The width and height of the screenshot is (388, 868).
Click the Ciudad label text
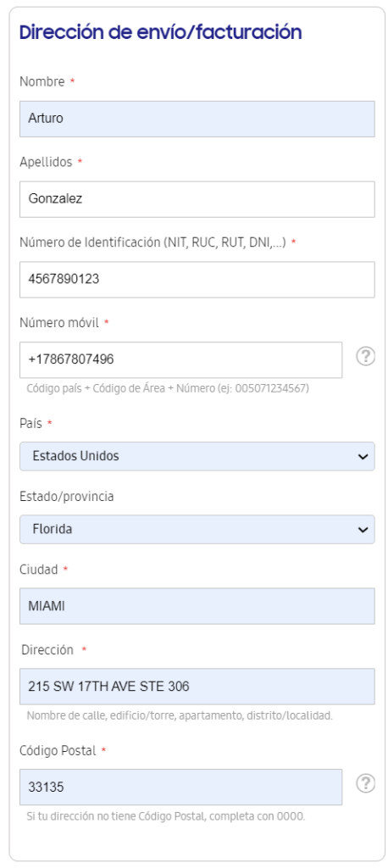coord(39,569)
